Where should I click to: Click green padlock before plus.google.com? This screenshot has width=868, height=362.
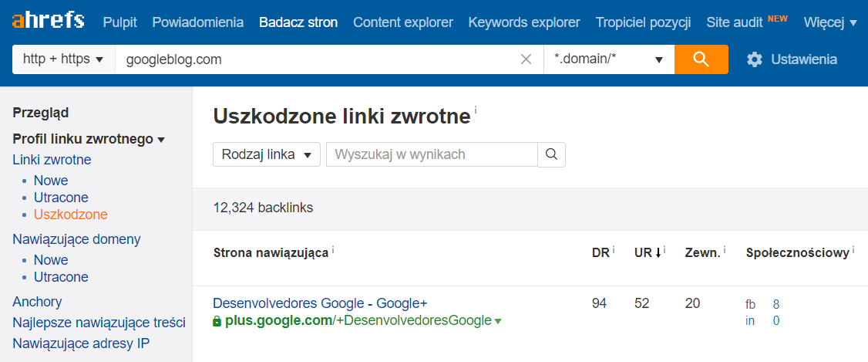click(x=217, y=320)
